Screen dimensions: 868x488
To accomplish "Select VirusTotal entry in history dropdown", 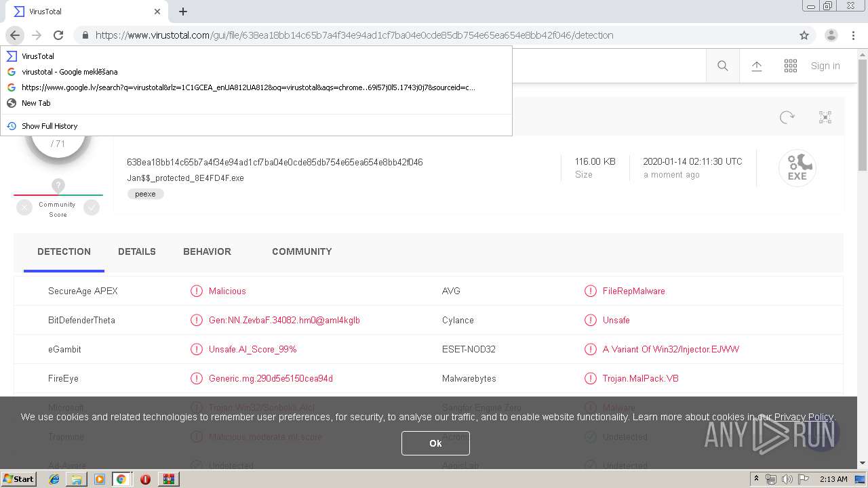I will pyautogui.click(x=256, y=56).
